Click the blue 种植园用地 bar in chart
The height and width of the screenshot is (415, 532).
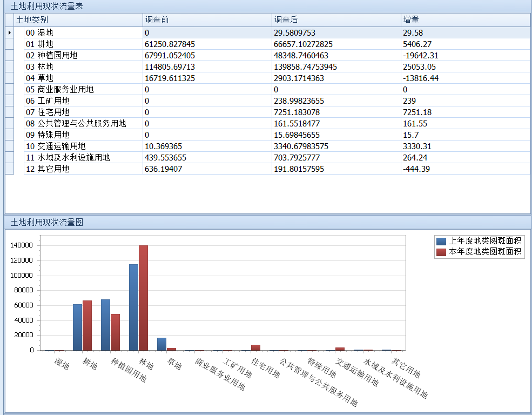(x=105, y=324)
